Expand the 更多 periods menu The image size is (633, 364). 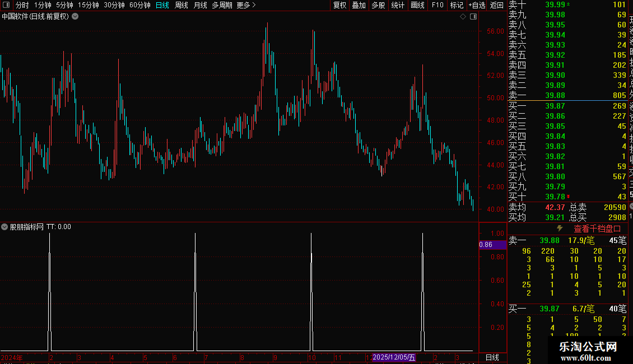(x=246, y=5)
